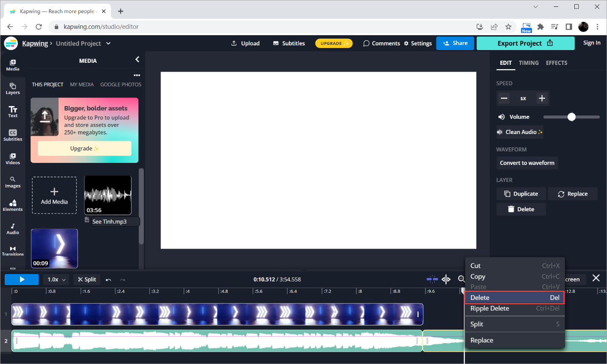Collapse the Media panel with the chevron
The image size is (607, 364).
coord(137,59)
